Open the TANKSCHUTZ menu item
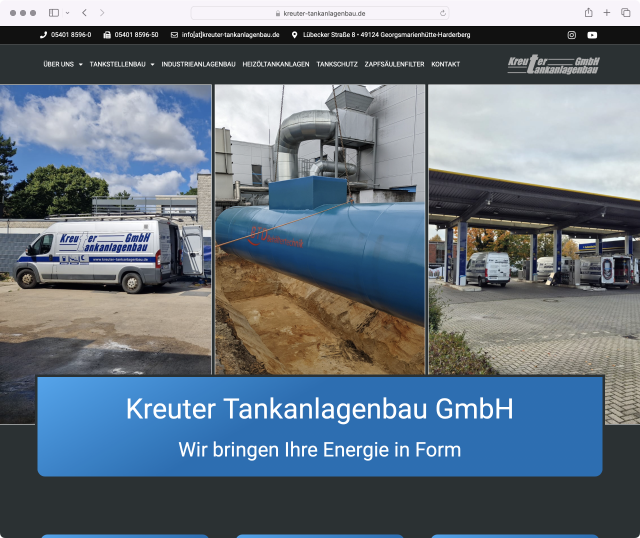 click(337, 64)
